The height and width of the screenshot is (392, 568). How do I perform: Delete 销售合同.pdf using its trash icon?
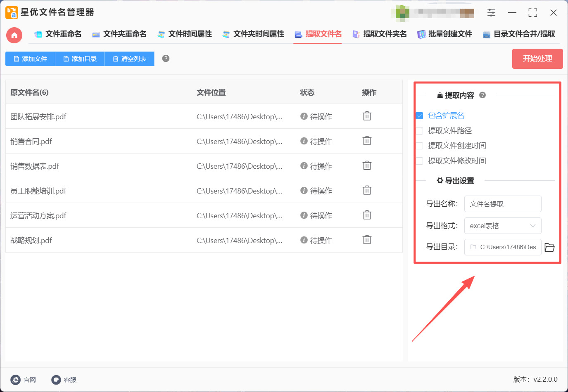coord(367,141)
